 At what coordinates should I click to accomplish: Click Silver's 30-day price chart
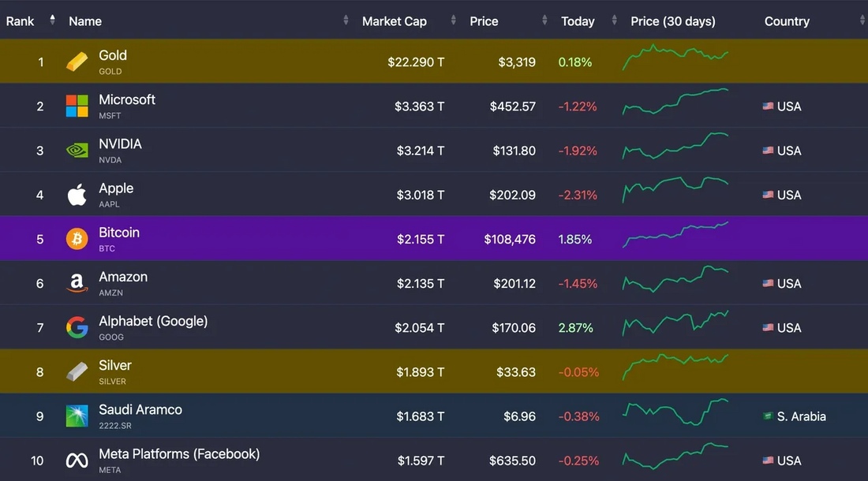point(675,367)
